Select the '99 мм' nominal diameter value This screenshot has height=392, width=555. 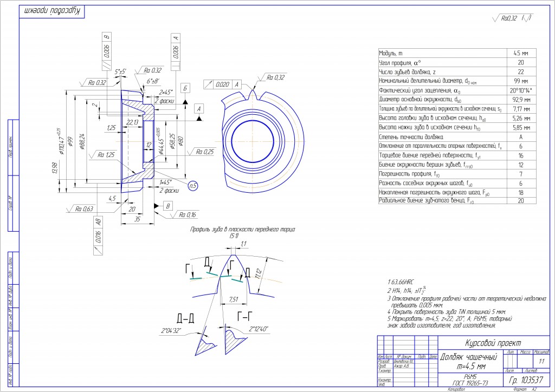[x=521, y=81]
